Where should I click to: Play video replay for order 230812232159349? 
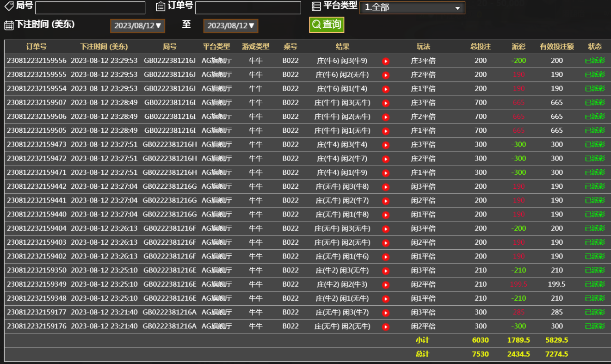tap(386, 285)
